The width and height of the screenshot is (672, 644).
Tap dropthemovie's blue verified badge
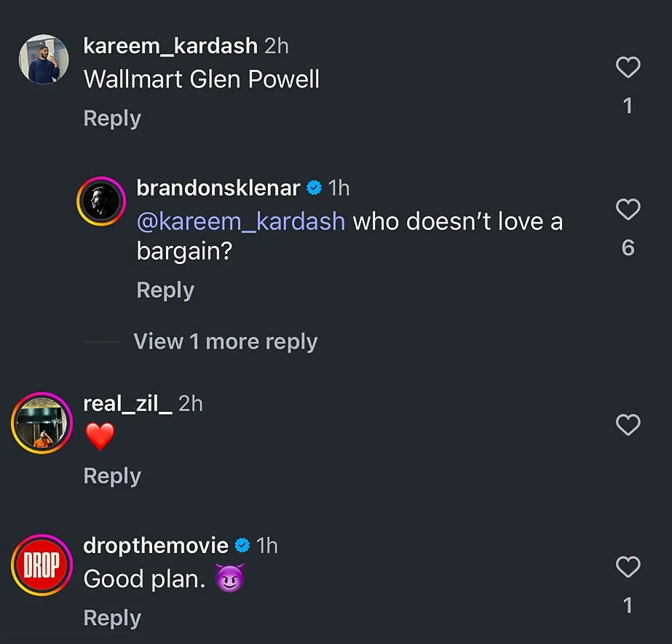242,545
